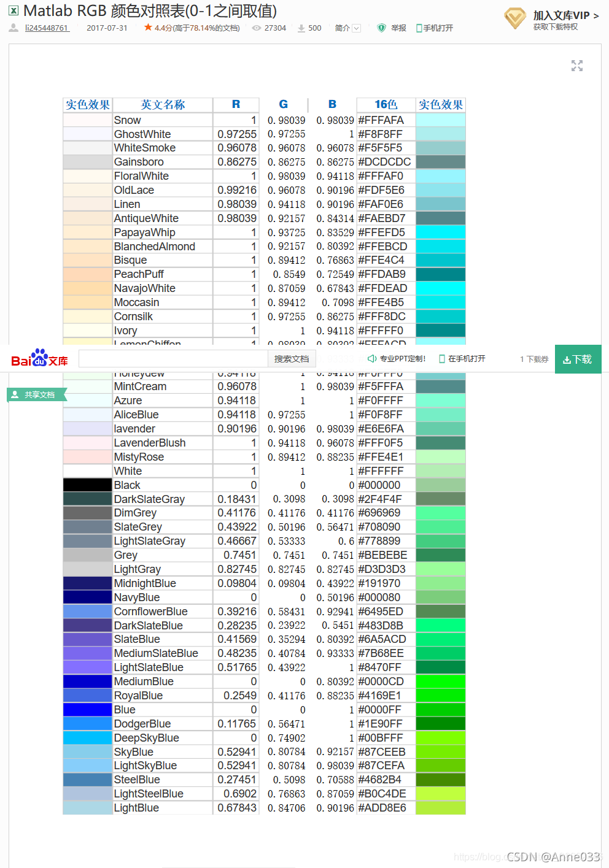Image resolution: width=609 pixels, height=868 pixels.
Task: Click the 举报 shield icon
Action: click(x=381, y=28)
